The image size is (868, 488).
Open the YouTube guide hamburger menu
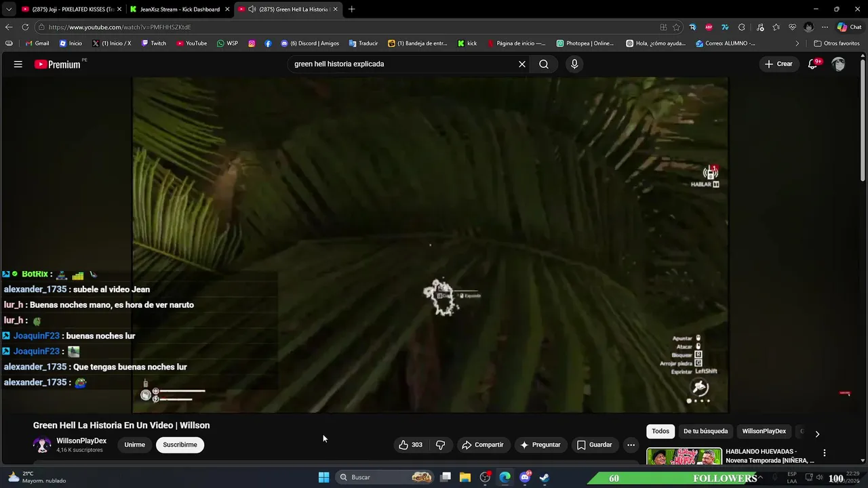(18, 64)
